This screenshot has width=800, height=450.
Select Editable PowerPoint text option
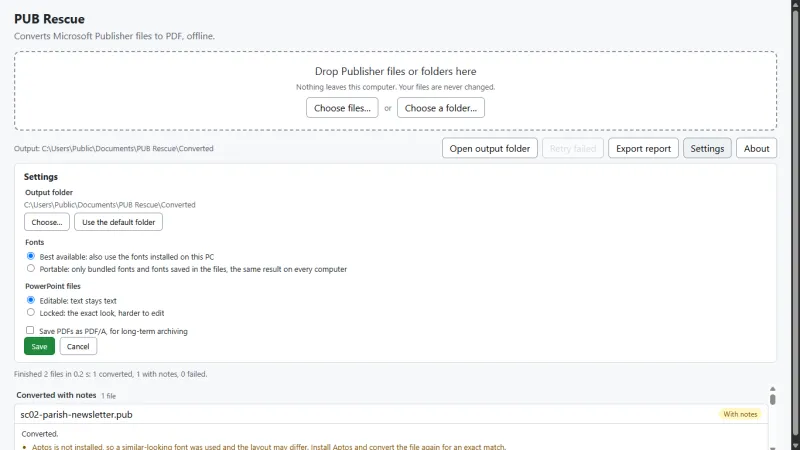click(31, 300)
